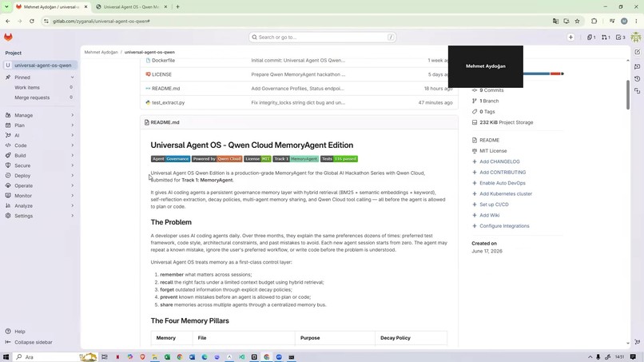The width and height of the screenshot is (644, 362).
Task: Select universal-agent-os-qwen project in sidebar
Action: coord(39,66)
